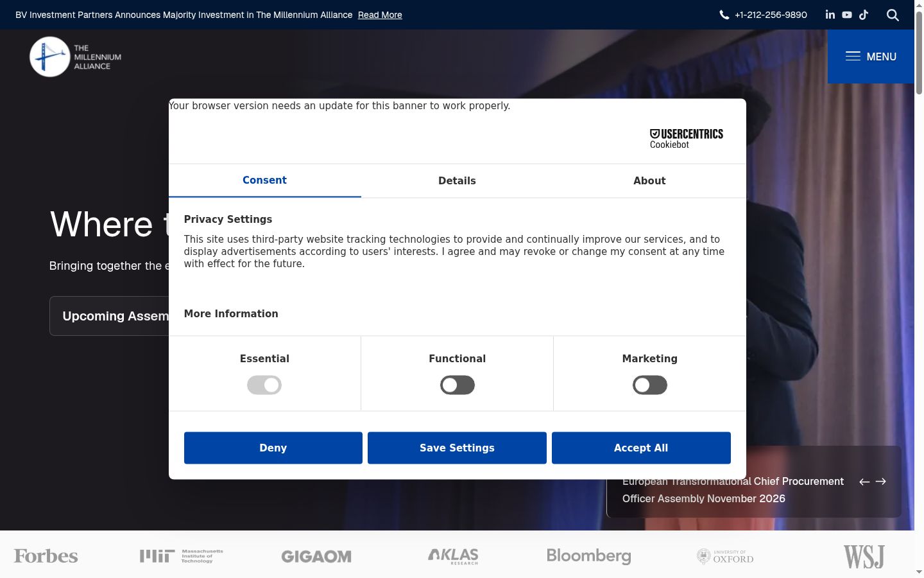
Task: Click the scrollbar down arrow
Action: click(x=919, y=572)
